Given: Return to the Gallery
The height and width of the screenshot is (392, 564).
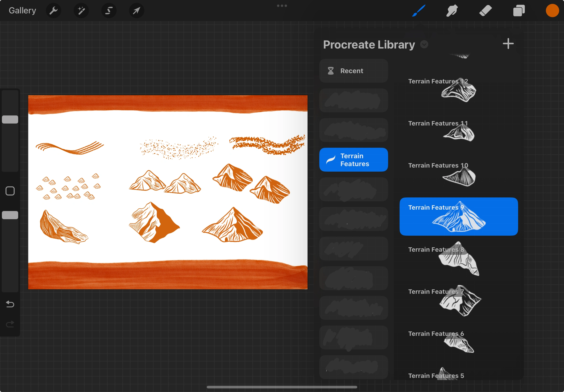Looking at the screenshot, I should 22,11.
